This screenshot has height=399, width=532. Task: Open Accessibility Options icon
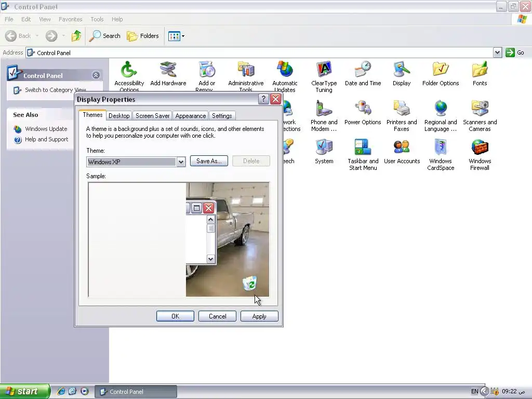(x=129, y=70)
